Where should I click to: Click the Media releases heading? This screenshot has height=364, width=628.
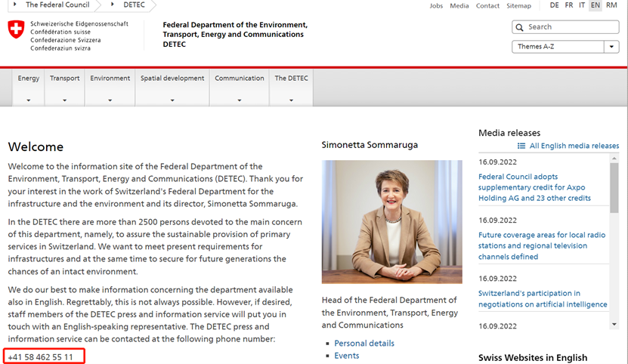(x=509, y=133)
